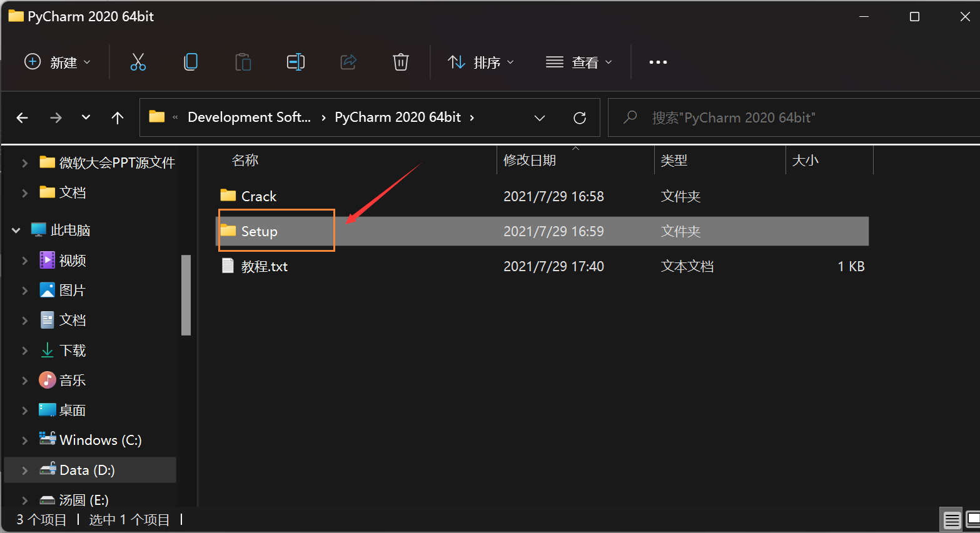Click the Rename icon in toolbar

(296, 62)
